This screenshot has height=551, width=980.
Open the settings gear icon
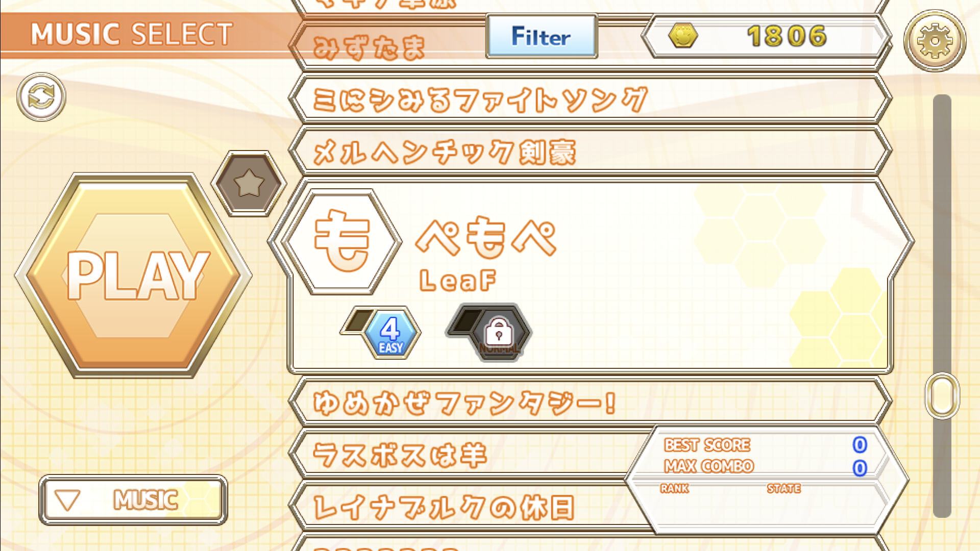pos(935,40)
